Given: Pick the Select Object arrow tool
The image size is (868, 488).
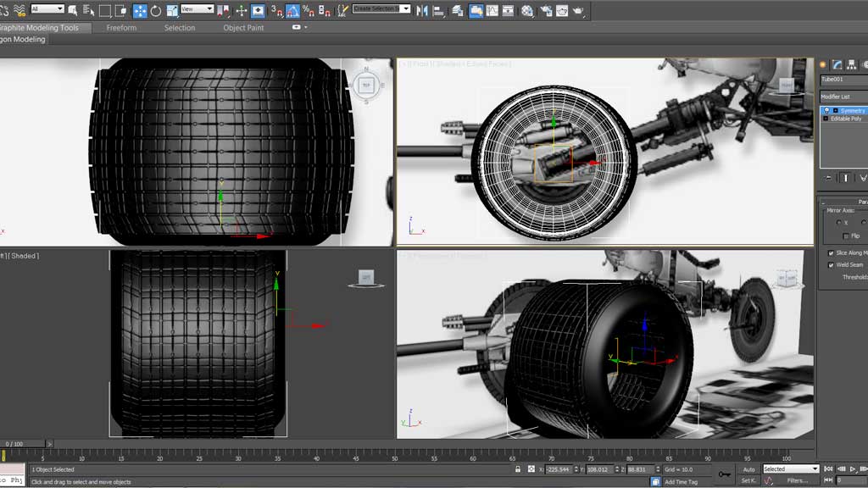Looking at the screenshot, I should [x=73, y=10].
